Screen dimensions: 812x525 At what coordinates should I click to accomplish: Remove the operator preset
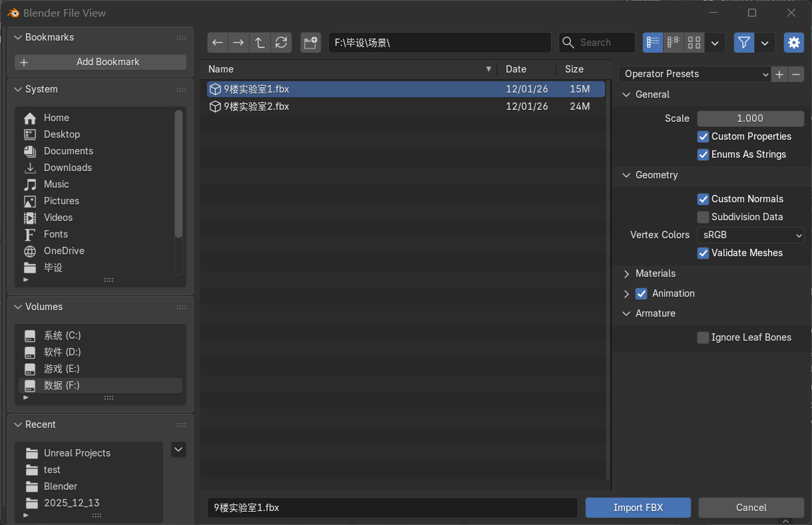796,74
